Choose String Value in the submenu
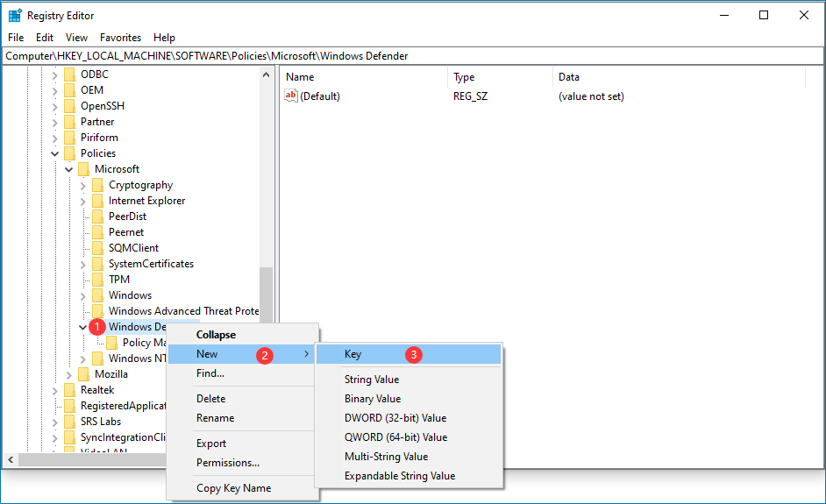Viewport: 826px width, 504px height. [x=409, y=380]
